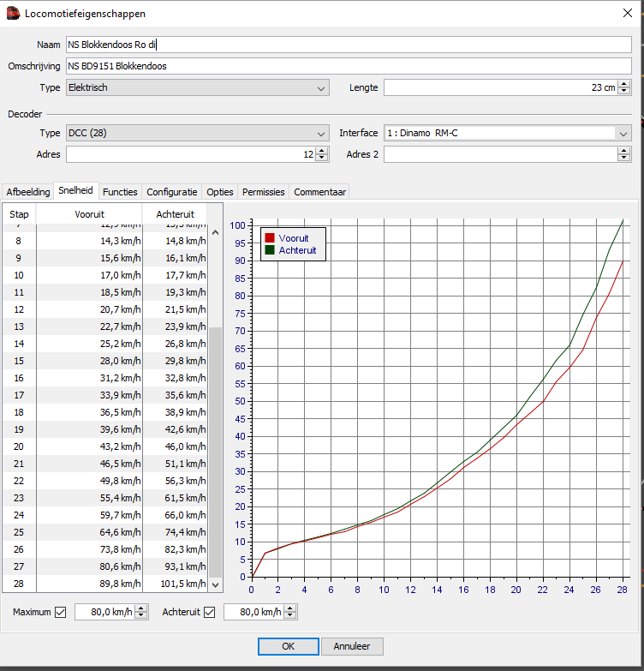The height and width of the screenshot is (671, 644).
Task: Increase the Lengte value with up arrow
Action: pos(624,84)
